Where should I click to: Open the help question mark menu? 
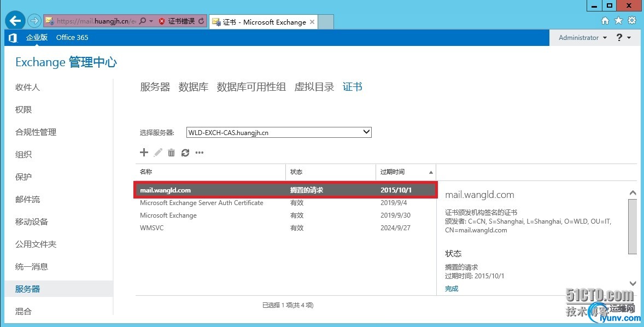(623, 37)
